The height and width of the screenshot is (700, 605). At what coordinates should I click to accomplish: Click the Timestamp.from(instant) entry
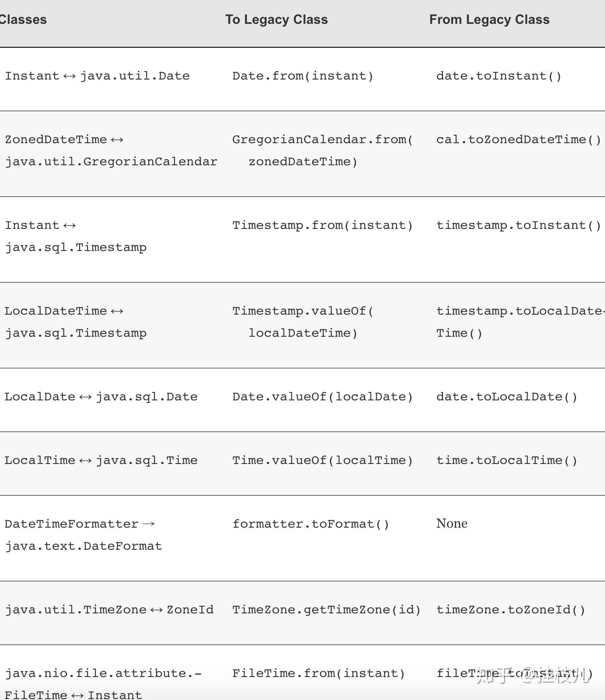(323, 225)
